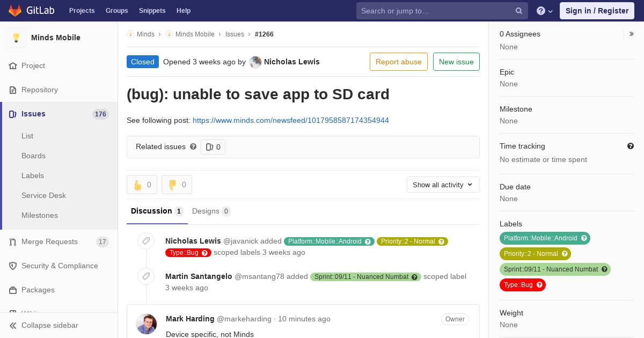The height and width of the screenshot is (338, 644).
Task: Click the Closed status badge
Action: click(143, 62)
